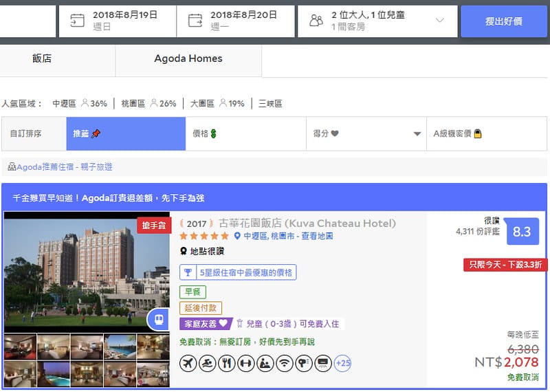Click the transit train icon on photo
Image resolution: width=550 pixels, height=392 pixels.
159,319
